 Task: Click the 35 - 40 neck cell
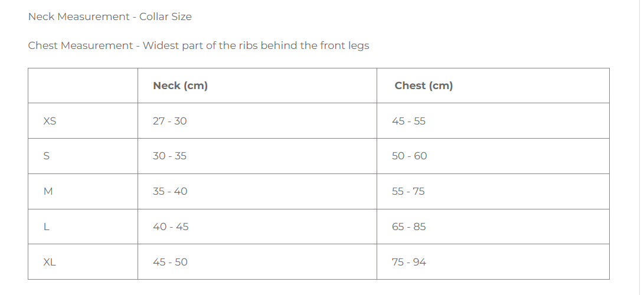pyautogui.click(x=170, y=191)
